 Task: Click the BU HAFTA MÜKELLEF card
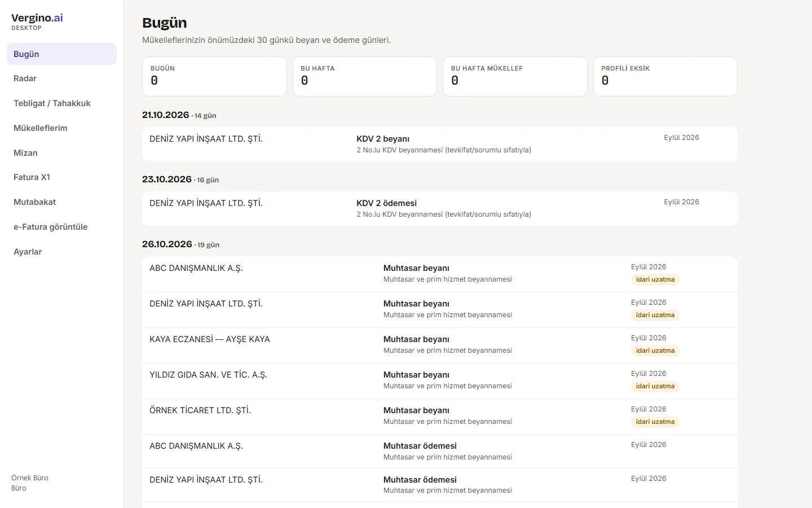(x=515, y=76)
